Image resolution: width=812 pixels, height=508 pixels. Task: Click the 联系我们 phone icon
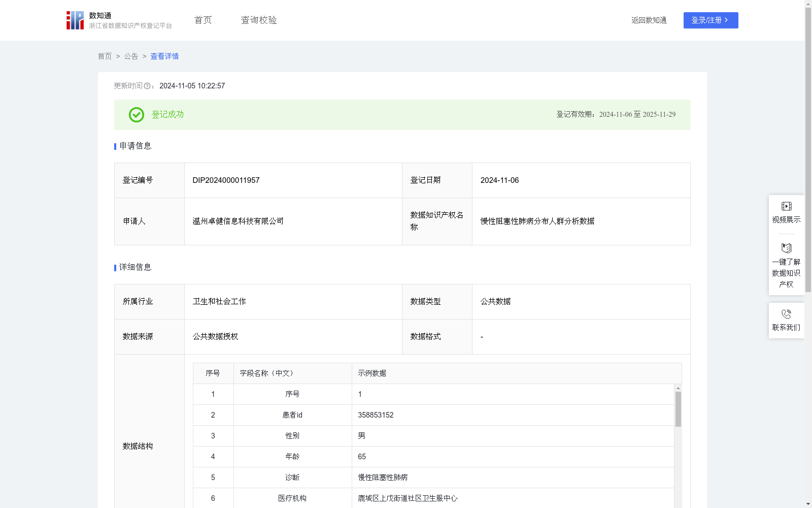(x=786, y=314)
